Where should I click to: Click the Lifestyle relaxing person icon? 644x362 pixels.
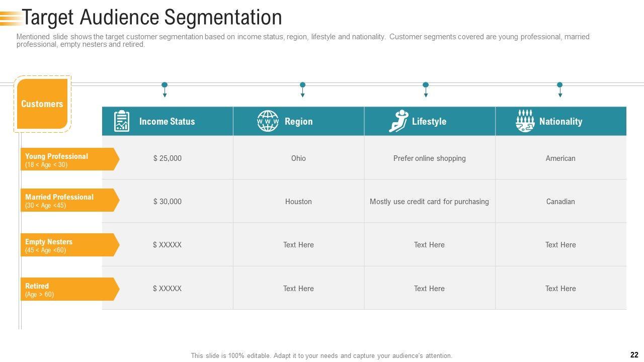click(x=399, y=121)
